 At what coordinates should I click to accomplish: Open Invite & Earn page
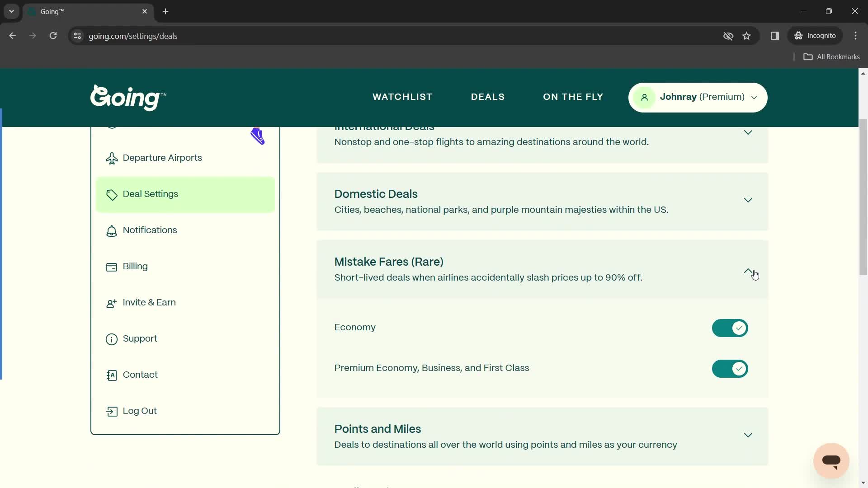tap(185, 303)
